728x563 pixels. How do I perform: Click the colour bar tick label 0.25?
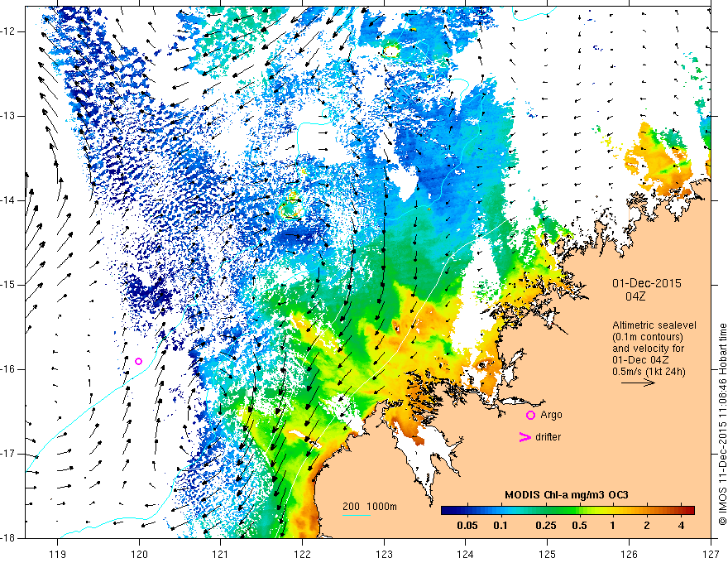click(x=545, y=526)
